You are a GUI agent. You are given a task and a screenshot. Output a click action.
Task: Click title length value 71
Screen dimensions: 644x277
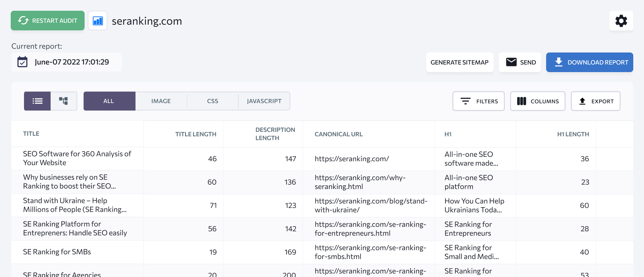(213, 206)
